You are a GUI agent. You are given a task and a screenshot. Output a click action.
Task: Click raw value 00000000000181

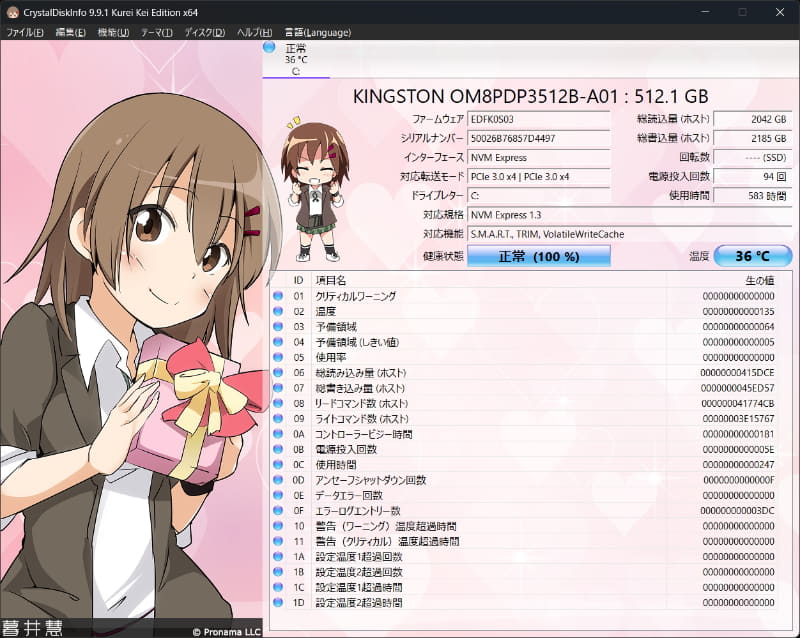click(x=738, y=434)
